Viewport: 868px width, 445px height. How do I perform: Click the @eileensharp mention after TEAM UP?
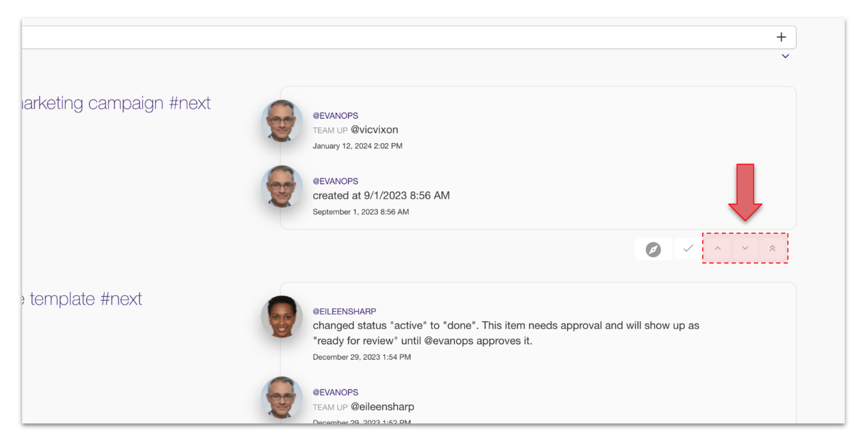click(382, 407)
